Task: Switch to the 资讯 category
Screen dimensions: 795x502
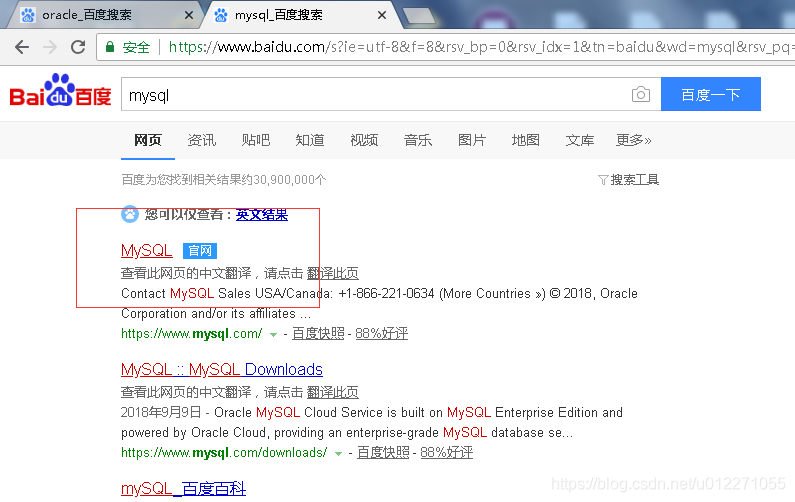Action: point(202,140)
